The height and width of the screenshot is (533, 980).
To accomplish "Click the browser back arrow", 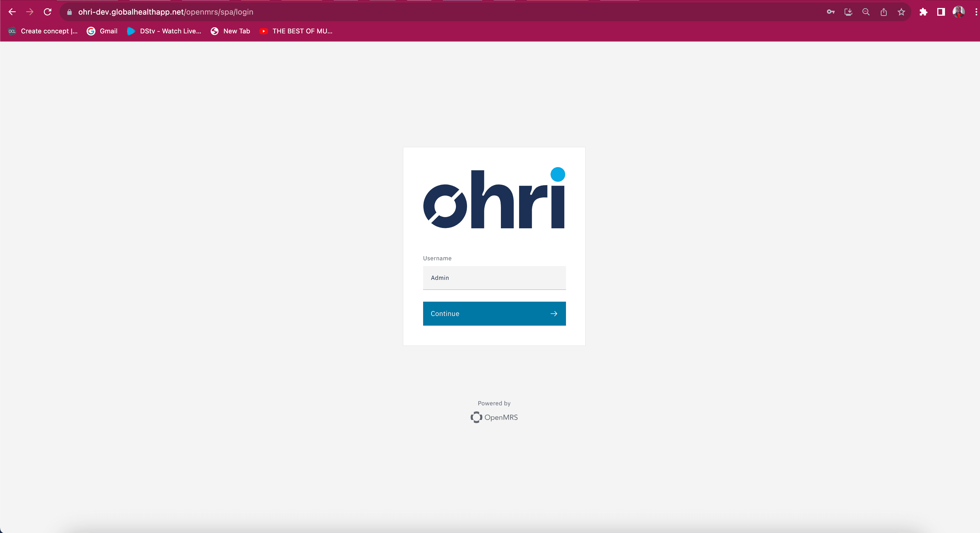I will [12, 12].
